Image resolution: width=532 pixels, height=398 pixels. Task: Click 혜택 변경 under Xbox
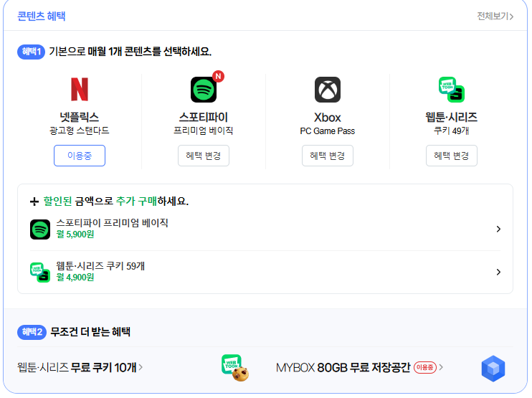[x=328, y=156]
